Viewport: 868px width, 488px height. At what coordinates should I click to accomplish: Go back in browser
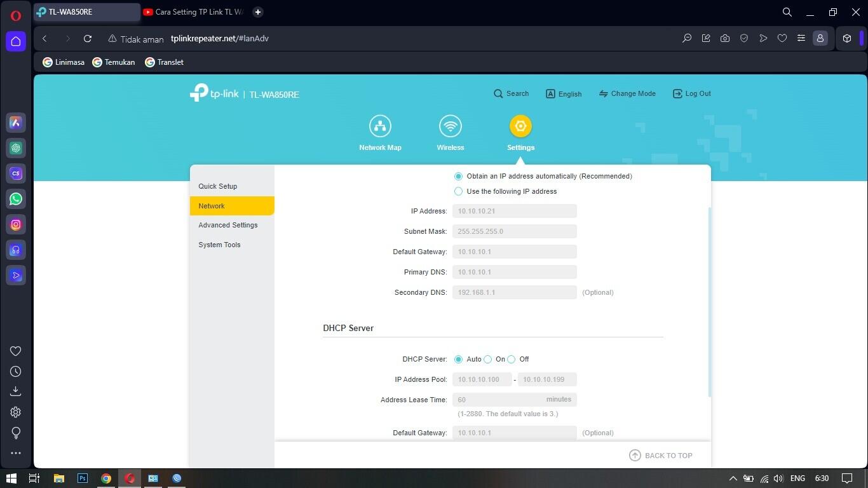[44, 39]
